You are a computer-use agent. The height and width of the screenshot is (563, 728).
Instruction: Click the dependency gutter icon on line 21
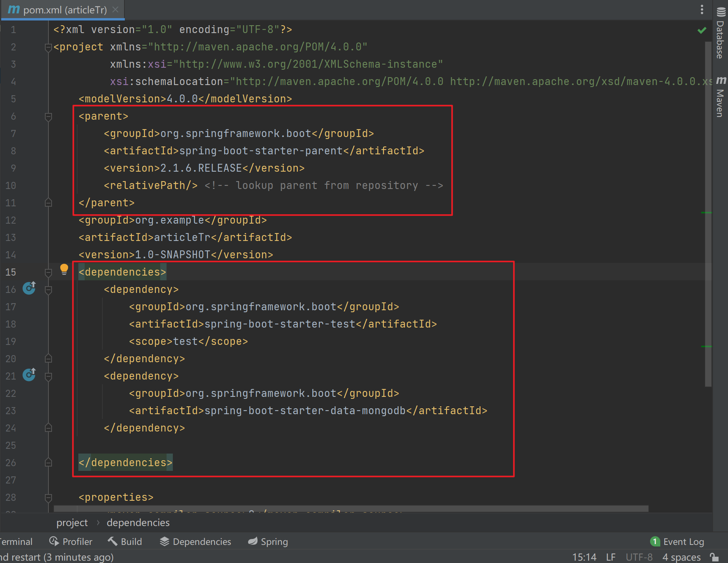(29, 375)
